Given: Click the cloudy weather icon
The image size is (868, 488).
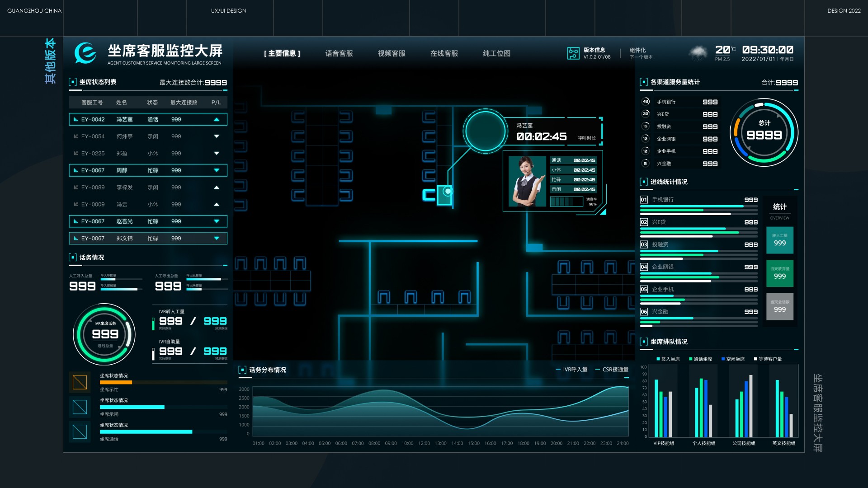Looking at the screenshot, I should (698, 53).
